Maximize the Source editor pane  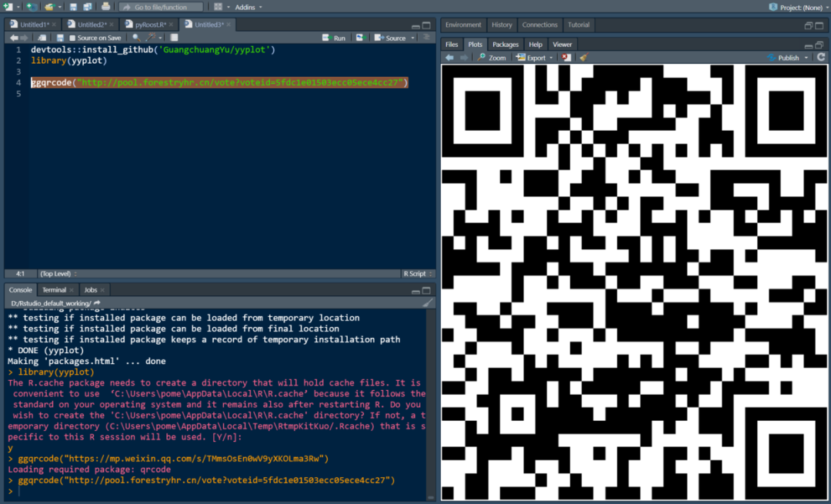click(426, 25)
